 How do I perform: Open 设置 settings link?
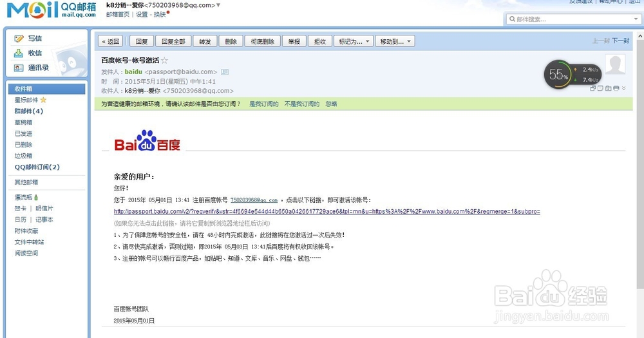pos(142,14)
